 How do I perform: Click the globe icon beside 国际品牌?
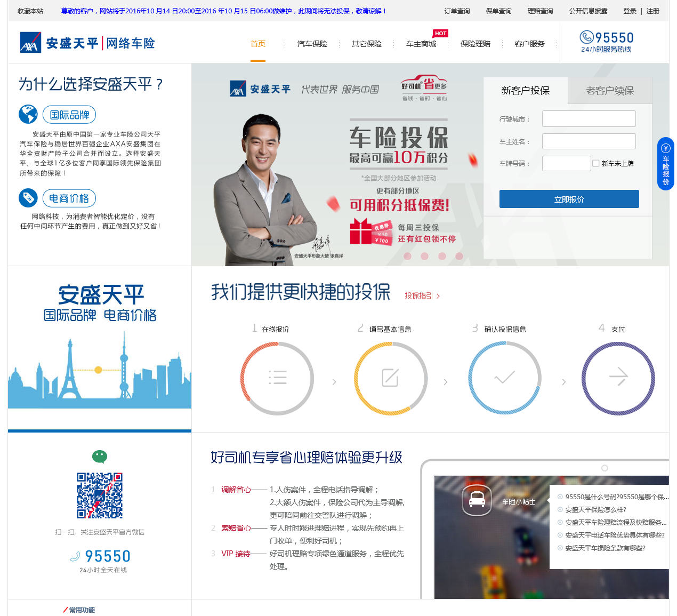[x=28, y=114]
